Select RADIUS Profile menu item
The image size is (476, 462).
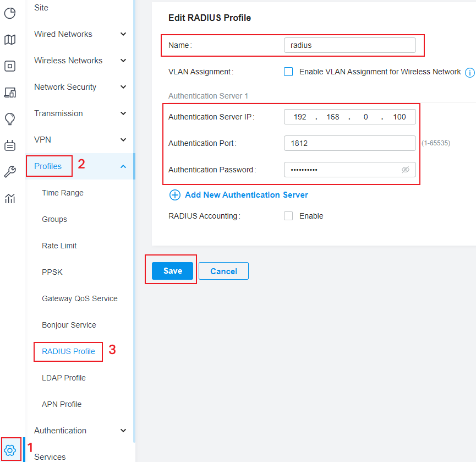pyautogui.click(x=68, y=351)
